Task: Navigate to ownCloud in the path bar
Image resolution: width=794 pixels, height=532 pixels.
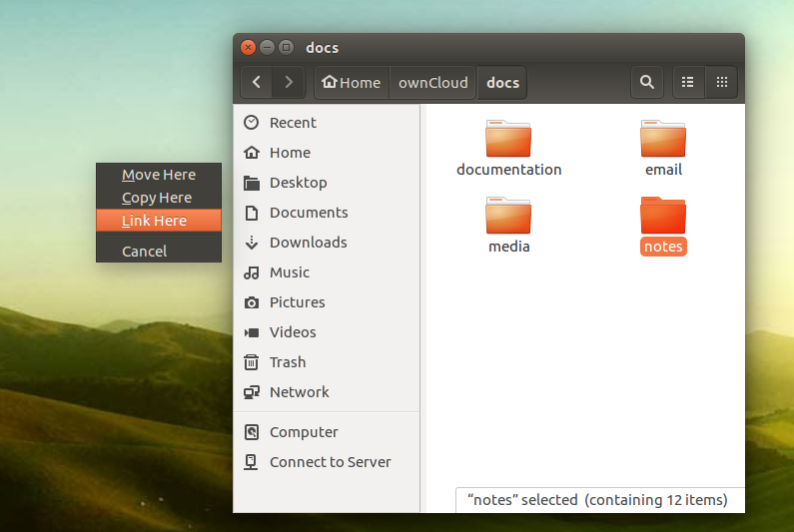Action: pyautogui.click(x=432, y=82)
